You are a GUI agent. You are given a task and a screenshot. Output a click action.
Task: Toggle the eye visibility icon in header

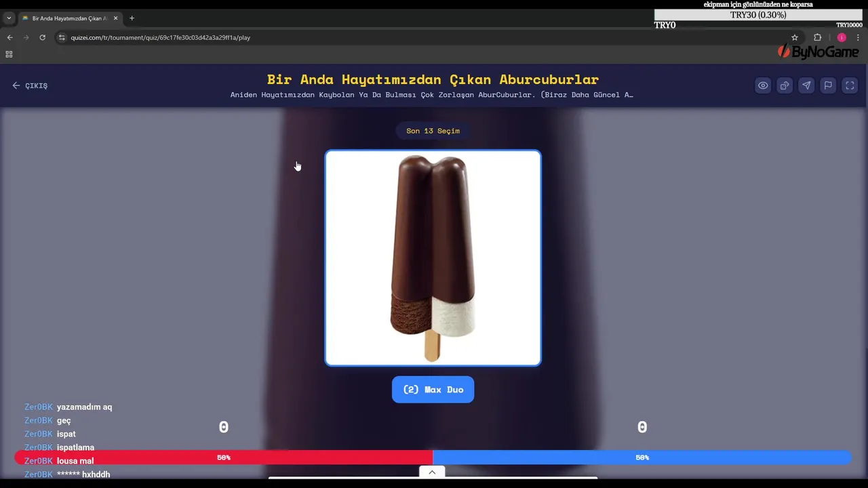click(x=763, y=85)
